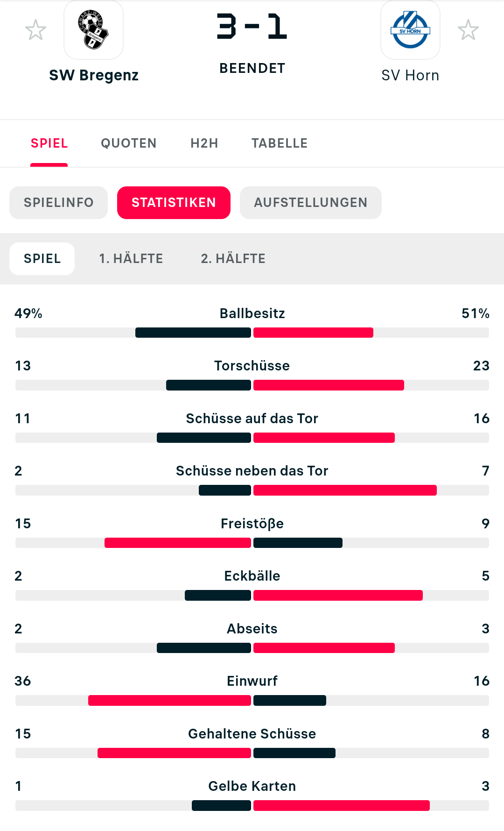Open the AUFSTELLUNGEN section

pos(311,203)
